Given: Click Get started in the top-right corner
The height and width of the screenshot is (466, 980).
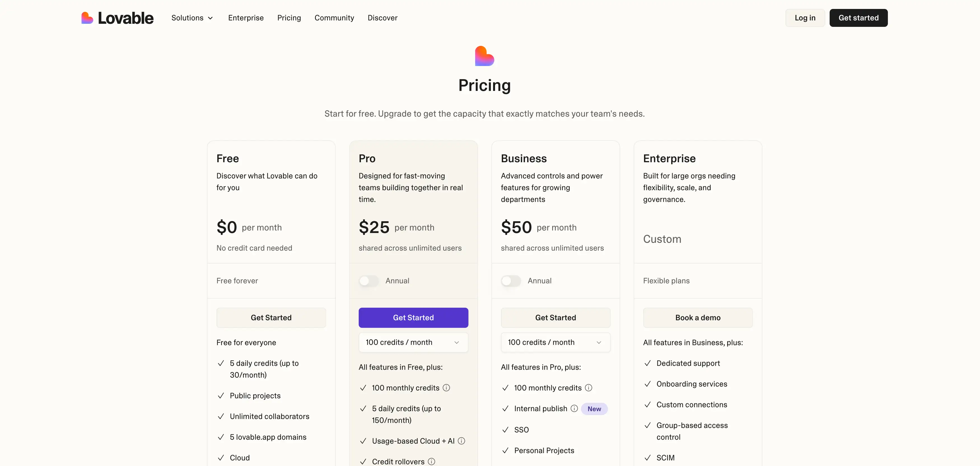Looking at the screenshot, I should [x=859, y=18].
